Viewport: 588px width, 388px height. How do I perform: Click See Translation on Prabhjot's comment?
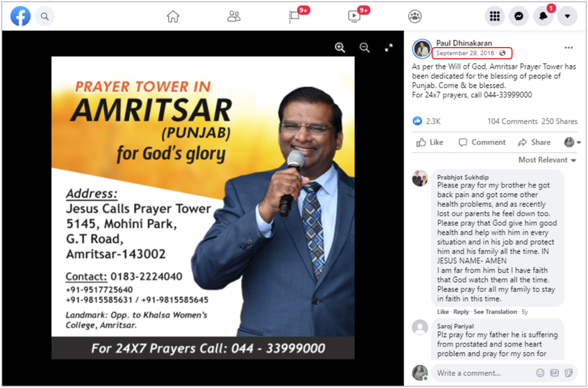tap(495, 312)
